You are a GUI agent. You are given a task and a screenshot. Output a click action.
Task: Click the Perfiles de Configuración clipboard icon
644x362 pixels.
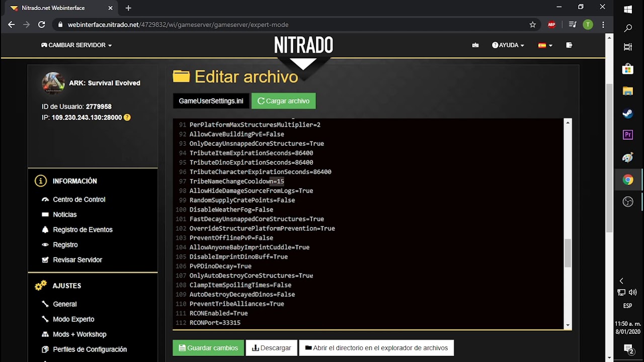point(45,349)
